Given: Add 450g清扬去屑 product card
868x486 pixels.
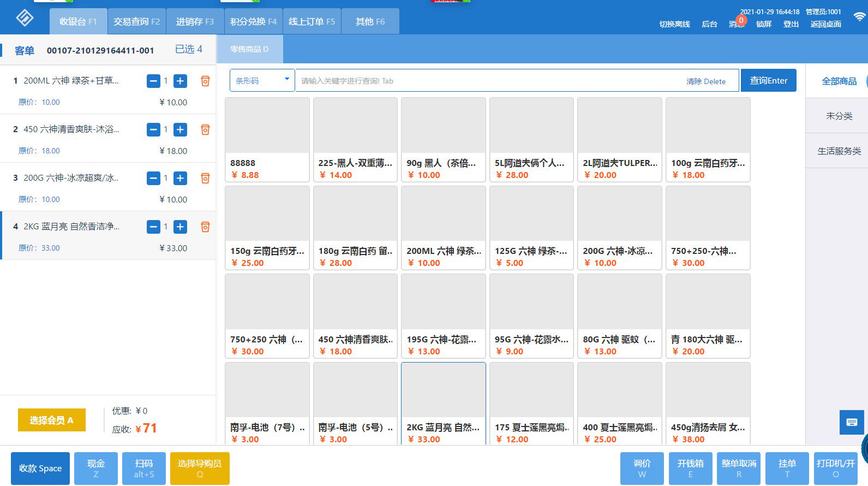Looking at the screenshot, I should tap(708, 404).
